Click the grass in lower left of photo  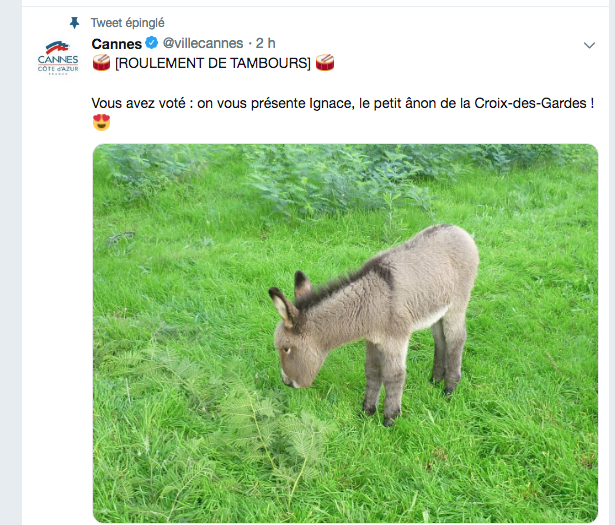[x=157, y=463]
